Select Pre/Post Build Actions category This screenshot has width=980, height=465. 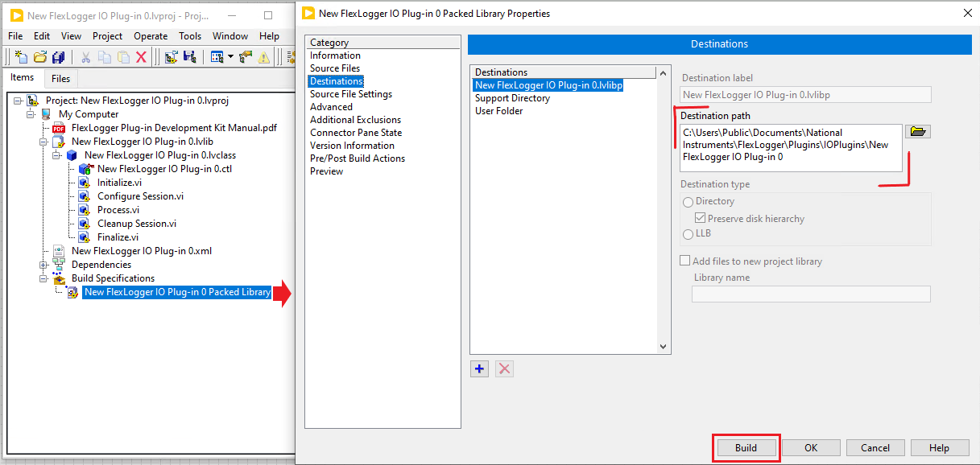[x=358, y=158]
